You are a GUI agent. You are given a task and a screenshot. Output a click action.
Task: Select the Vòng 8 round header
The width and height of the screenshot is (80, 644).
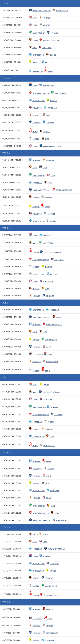point(40,452)
